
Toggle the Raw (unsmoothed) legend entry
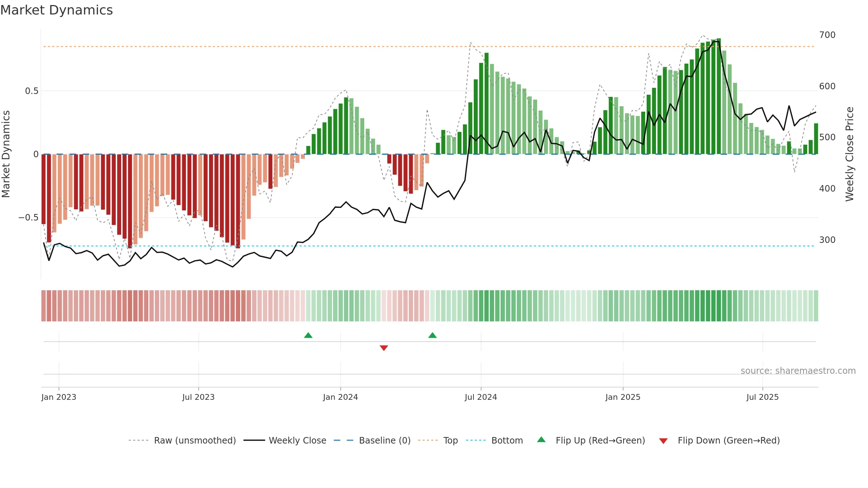click(x=182, y=440)
